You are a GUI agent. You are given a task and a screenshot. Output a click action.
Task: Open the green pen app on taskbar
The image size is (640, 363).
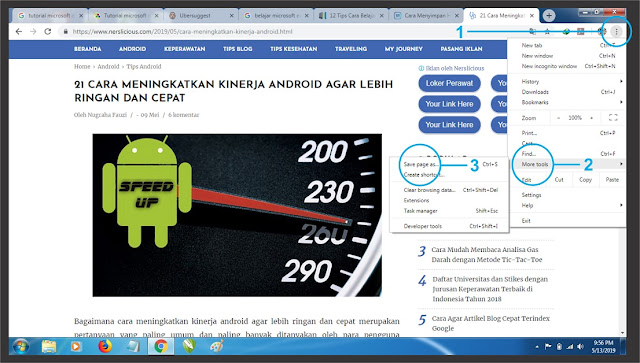click(x=189, y=347)
